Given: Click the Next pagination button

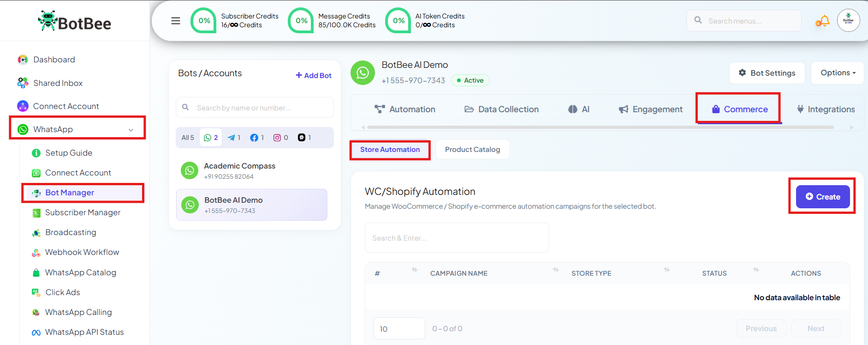Looking at the screenshot, I should pos(816,328).
